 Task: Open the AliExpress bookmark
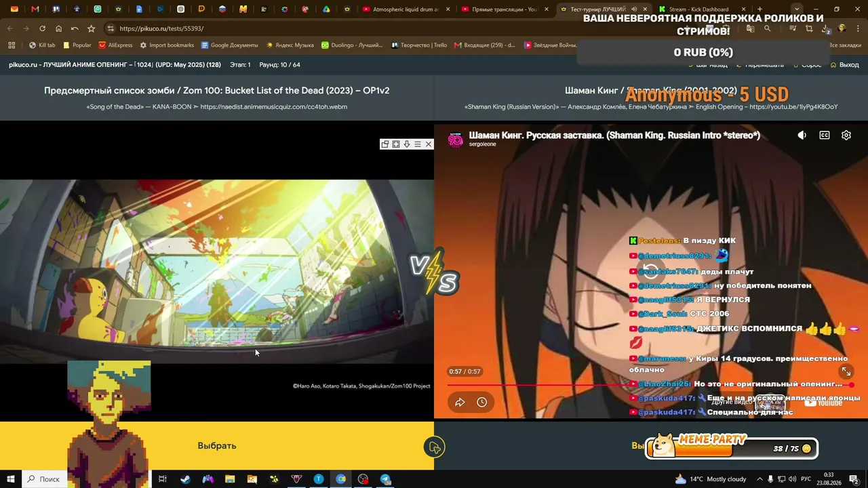click(115, 45)
